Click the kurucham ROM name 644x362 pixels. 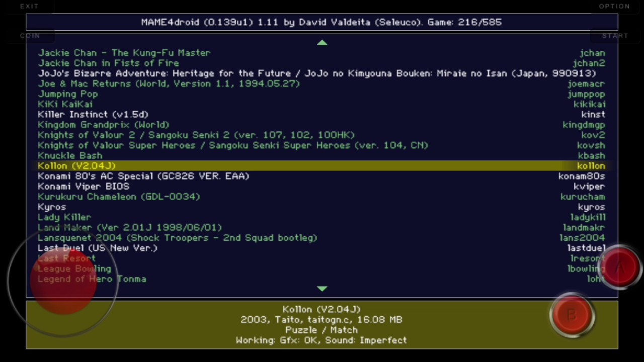point(583,197)
